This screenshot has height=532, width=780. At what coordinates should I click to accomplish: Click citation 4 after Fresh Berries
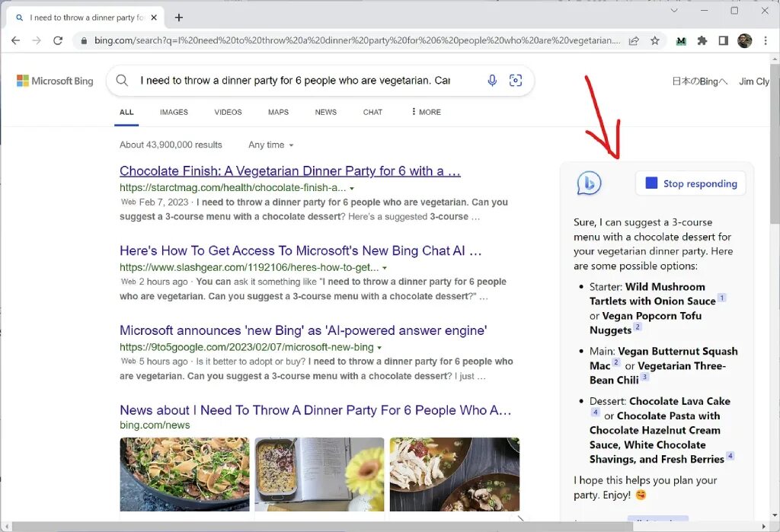tap(730, 455)
